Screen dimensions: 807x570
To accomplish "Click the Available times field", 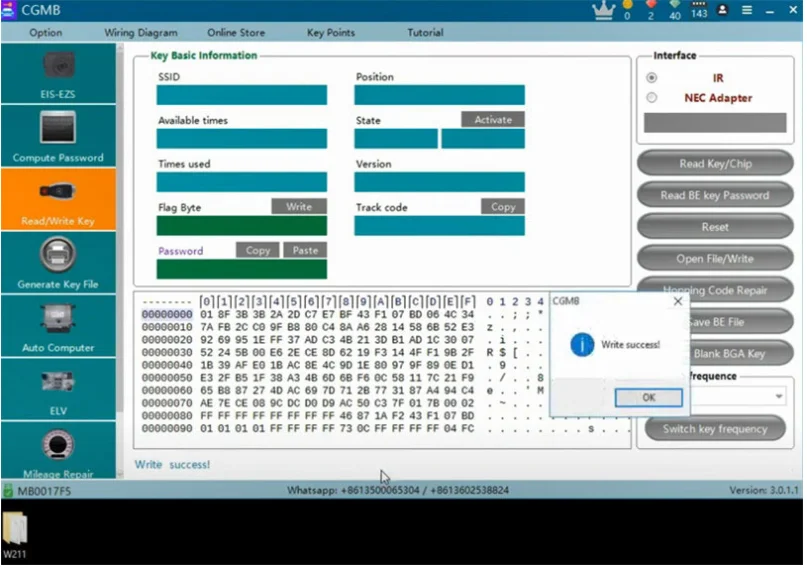I will point(242,138).
